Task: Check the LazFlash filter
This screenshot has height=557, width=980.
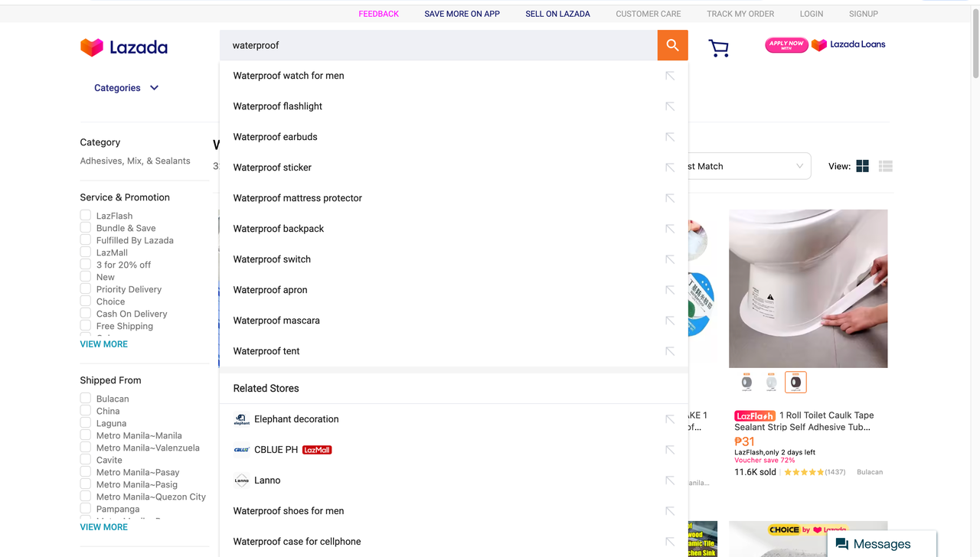Action: 86,215
